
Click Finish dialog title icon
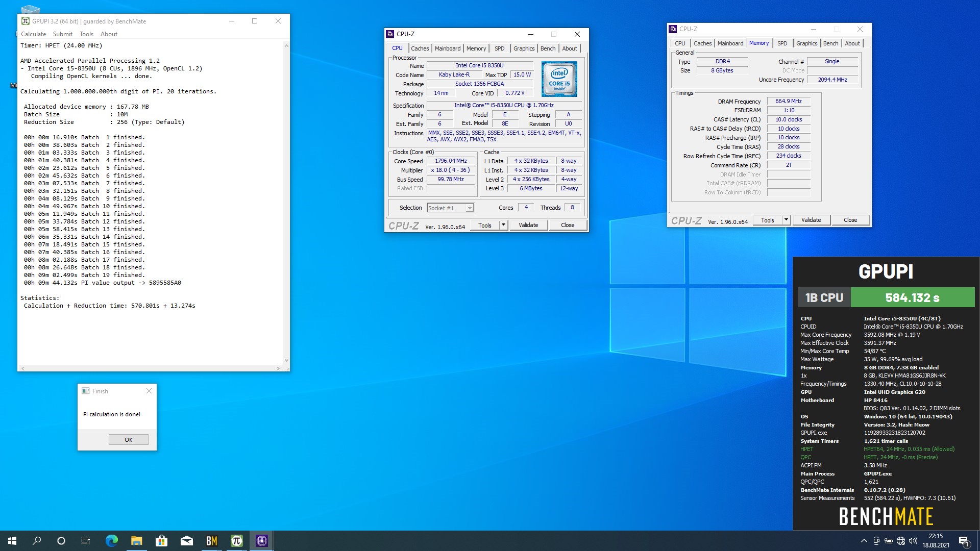pos(85,391)
